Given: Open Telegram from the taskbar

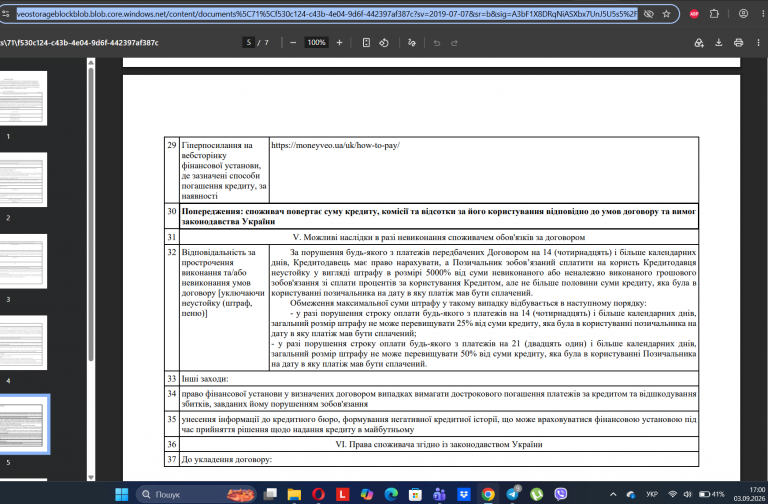Looking at the screenshot, I should coord(513,494).
